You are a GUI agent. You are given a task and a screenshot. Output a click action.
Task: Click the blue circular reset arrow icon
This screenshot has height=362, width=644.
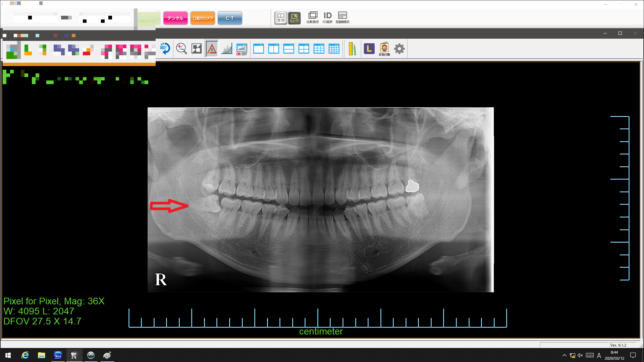(x=166, y=49)
